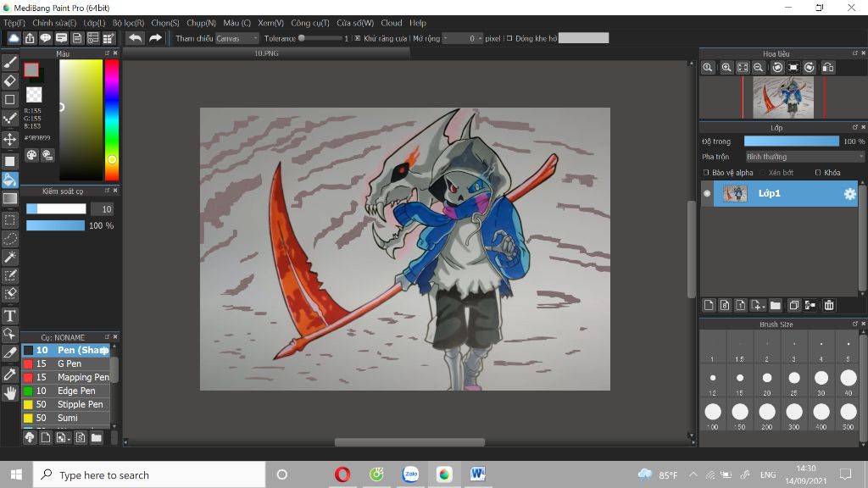Open Zalo from taskbar
868x488 pixels.
pyautogui.click(x=410, y=474)
